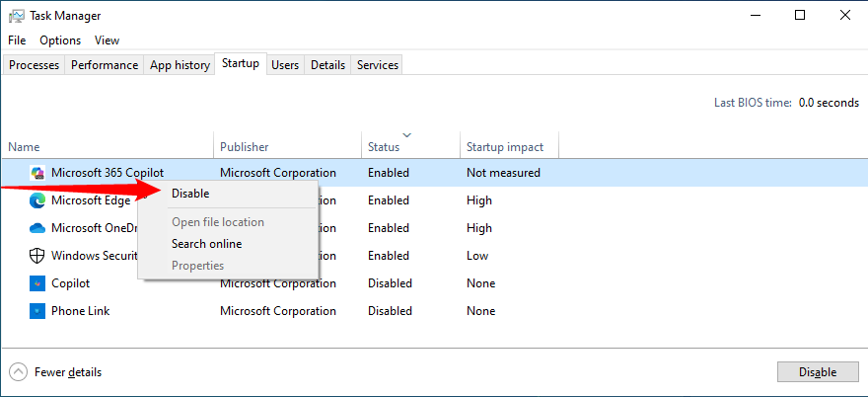
Task: Click the Fewer details link text
Action: [x=68, y=372]
